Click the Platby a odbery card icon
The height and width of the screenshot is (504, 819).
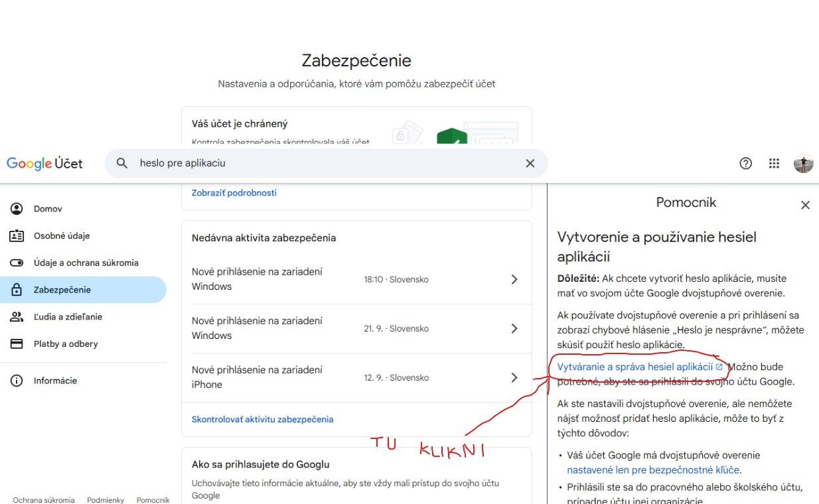(x=17, y=344)
